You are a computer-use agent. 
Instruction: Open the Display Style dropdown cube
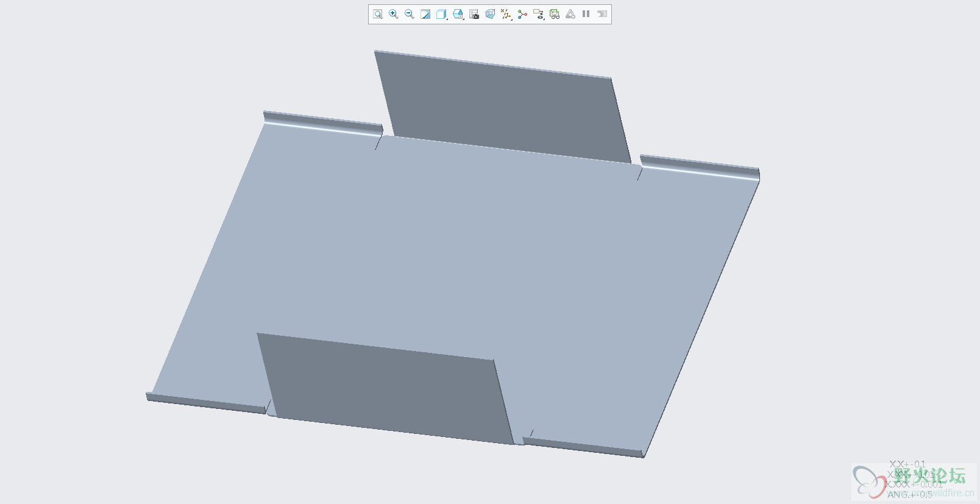[x=442, y=14]
